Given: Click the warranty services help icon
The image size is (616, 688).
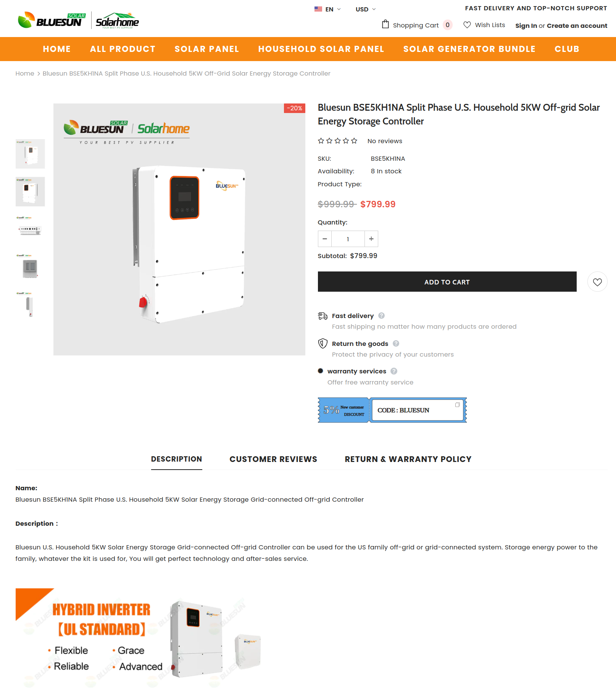Looking at the screenshot, I should 394,371.
